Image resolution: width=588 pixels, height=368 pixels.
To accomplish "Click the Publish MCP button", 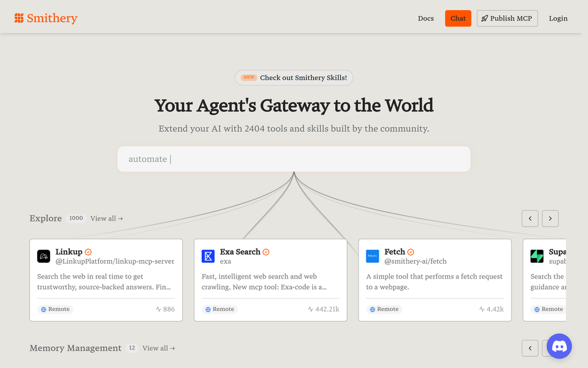I will [x=507, y=18].
